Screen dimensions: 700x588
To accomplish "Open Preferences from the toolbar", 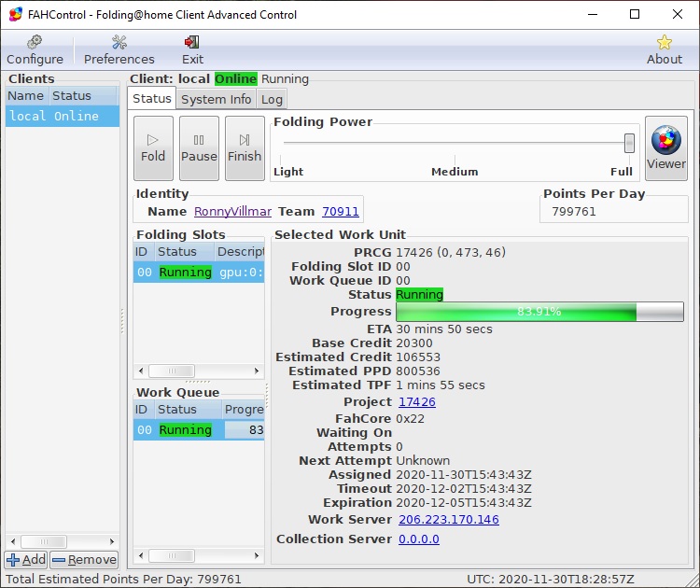I will 119,50.
